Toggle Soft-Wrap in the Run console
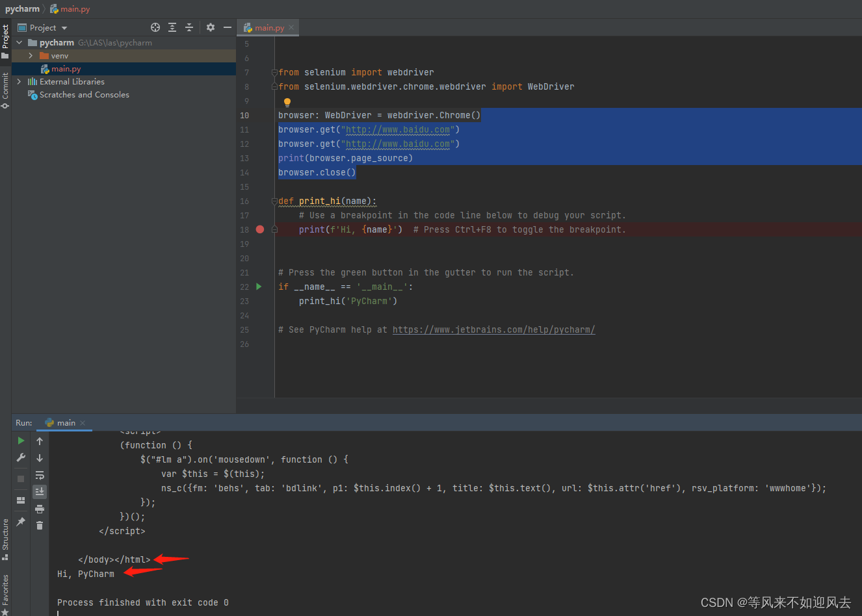This screenshot has width=862, height=616. tap(40, 475)
